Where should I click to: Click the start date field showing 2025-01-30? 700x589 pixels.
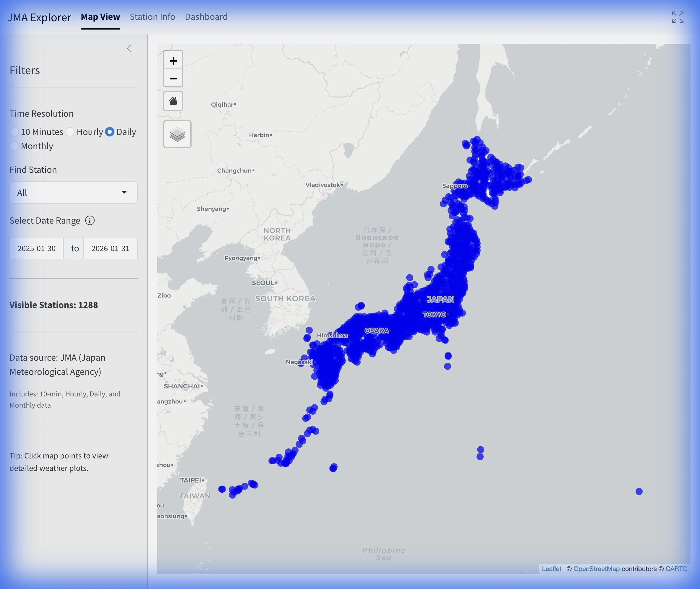tap(36, 248)
